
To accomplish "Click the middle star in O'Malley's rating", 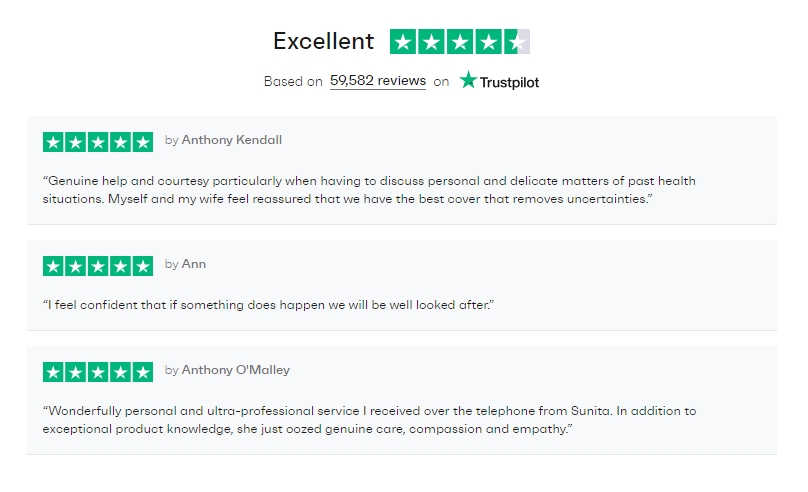I will (98, 372).
